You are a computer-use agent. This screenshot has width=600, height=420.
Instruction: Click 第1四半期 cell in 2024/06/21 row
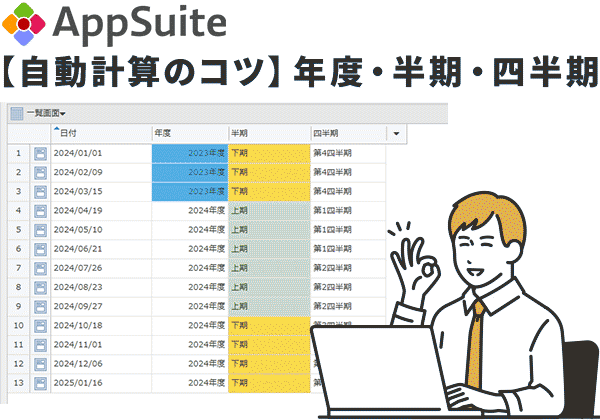point(348,249)
